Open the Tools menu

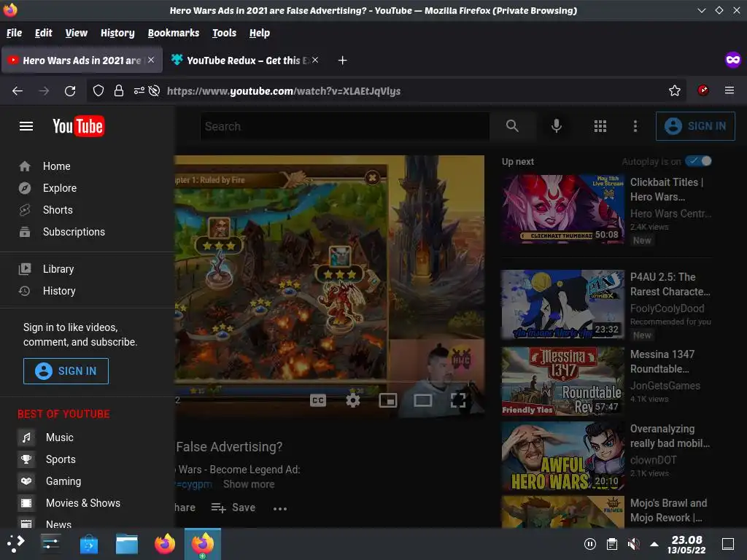[x=225, y=33]
